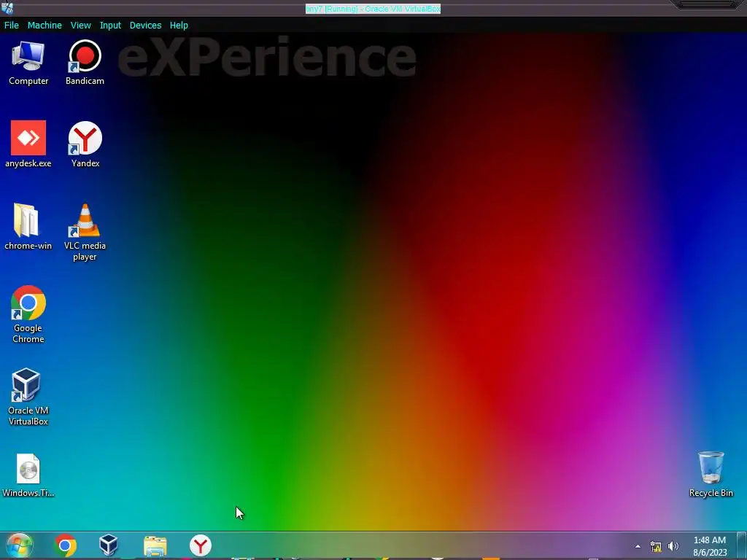The height and width of the screenshot is (560, 747).
Task: Select the Computer desktop icon
Action: (x=28, y=63)
